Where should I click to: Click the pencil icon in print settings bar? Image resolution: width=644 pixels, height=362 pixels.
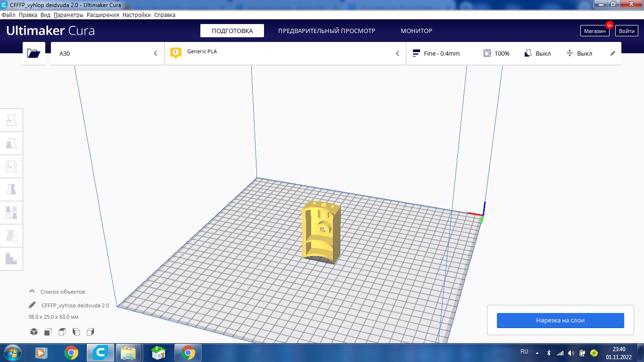(613, 53)
